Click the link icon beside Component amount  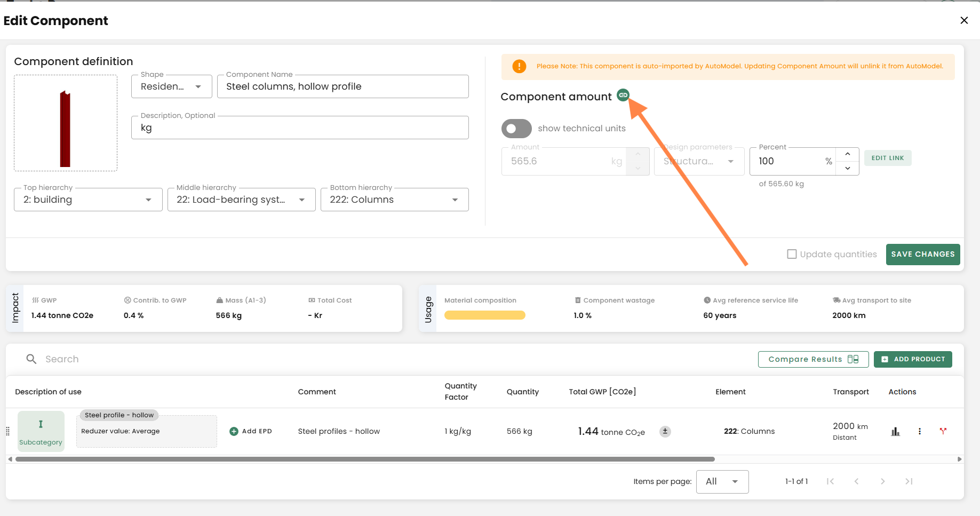click(623, 95)
